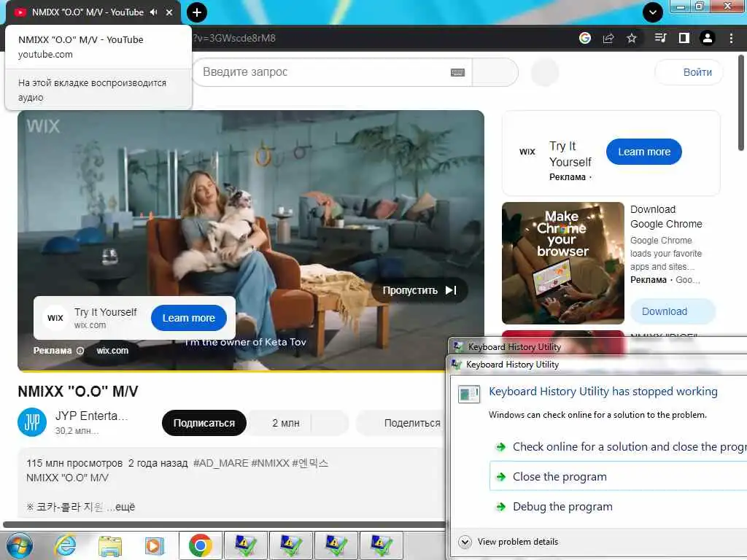This screenshot has width=747, height=560.
Task: Click the horizontal scrollbar at page bottom
Action: coord(224,524)
